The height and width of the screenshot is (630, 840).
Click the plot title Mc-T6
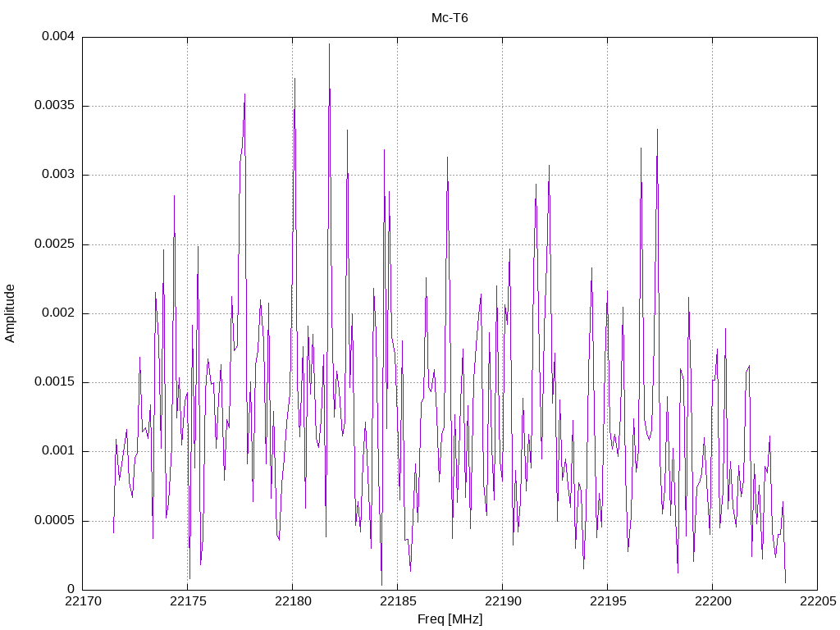[x=450, y=18]
